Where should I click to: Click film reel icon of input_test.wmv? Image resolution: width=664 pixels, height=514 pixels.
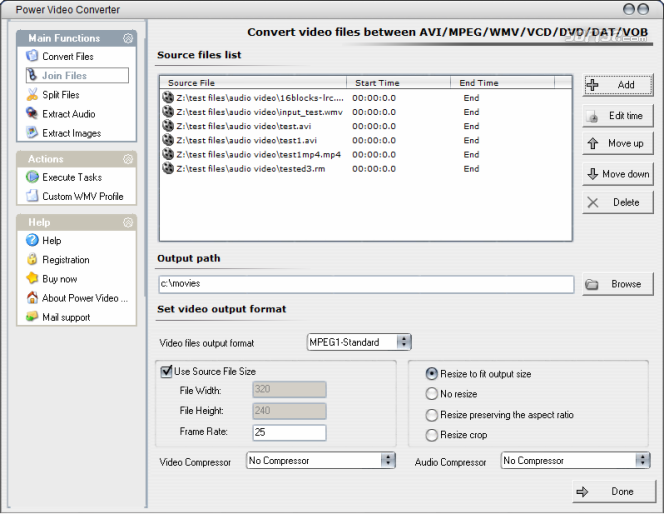[x=168, y=112]
